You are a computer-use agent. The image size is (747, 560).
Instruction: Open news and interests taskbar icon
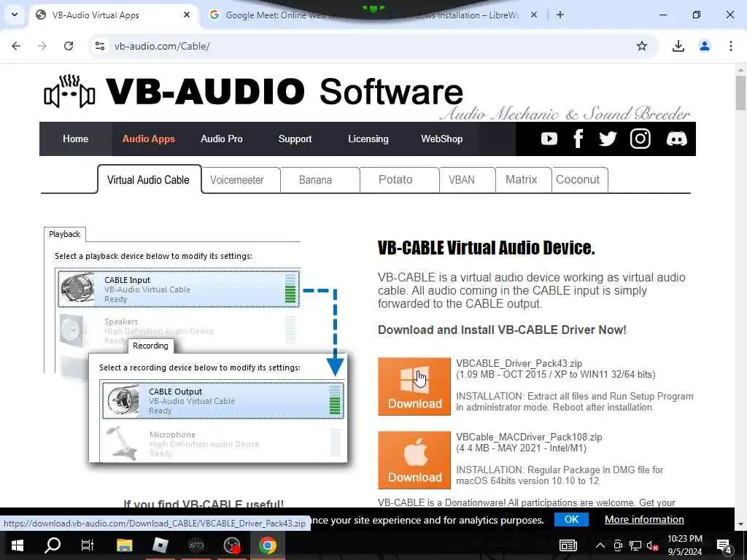point(568,545)
